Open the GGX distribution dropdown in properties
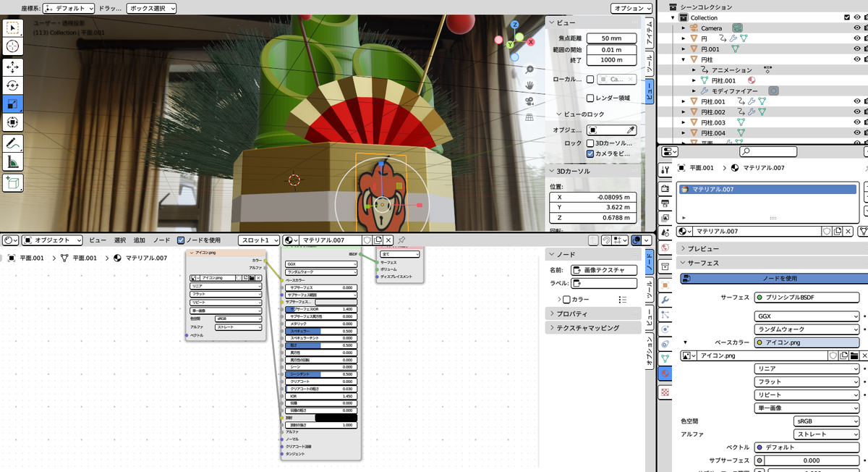The width and height of the screenshot is (868, 472). point(807,316)
